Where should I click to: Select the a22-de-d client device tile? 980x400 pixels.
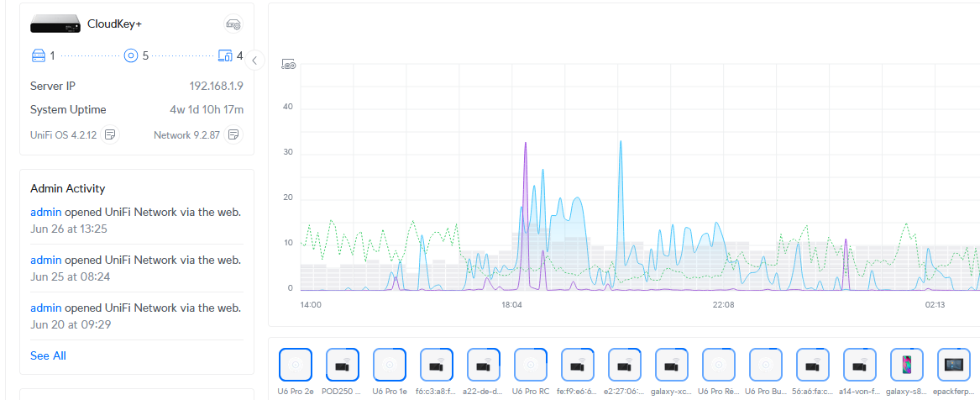point(484,365)
